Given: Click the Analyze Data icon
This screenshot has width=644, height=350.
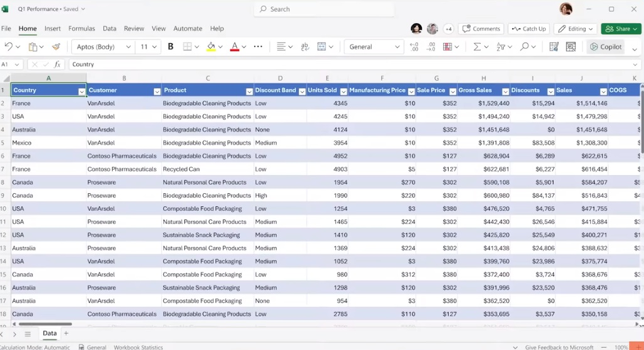Looking at the screenshot, I should [x=571, y=47].
